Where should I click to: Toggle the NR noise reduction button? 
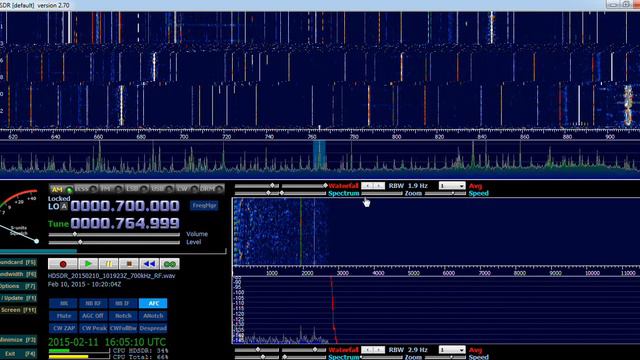pyautogui.click(x=64, y=303)
